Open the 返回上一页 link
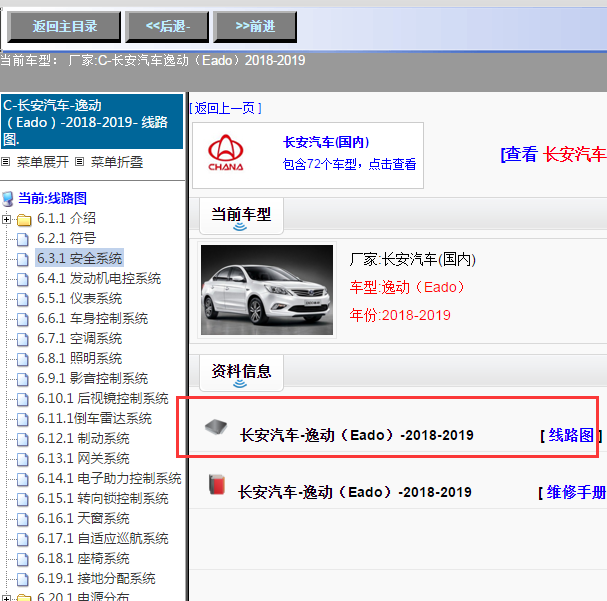Screen dimensions: 607x601 tap(226, 108)
